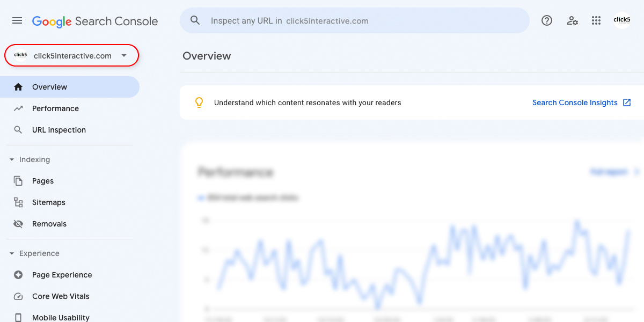This screenshot has height=322, width=644.
Task: Click the Overview page heading
Action: [x=207, y=56]
